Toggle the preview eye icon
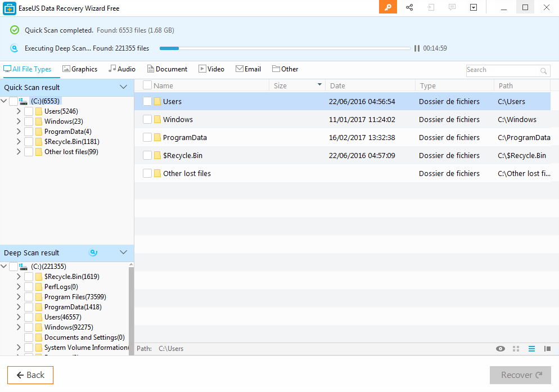 coord(500,349)
